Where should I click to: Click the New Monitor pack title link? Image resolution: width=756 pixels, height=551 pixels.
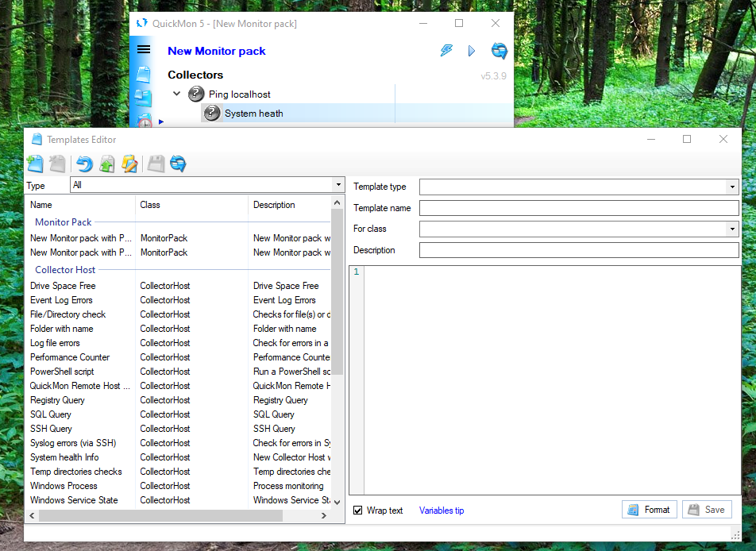click(217, 51)
